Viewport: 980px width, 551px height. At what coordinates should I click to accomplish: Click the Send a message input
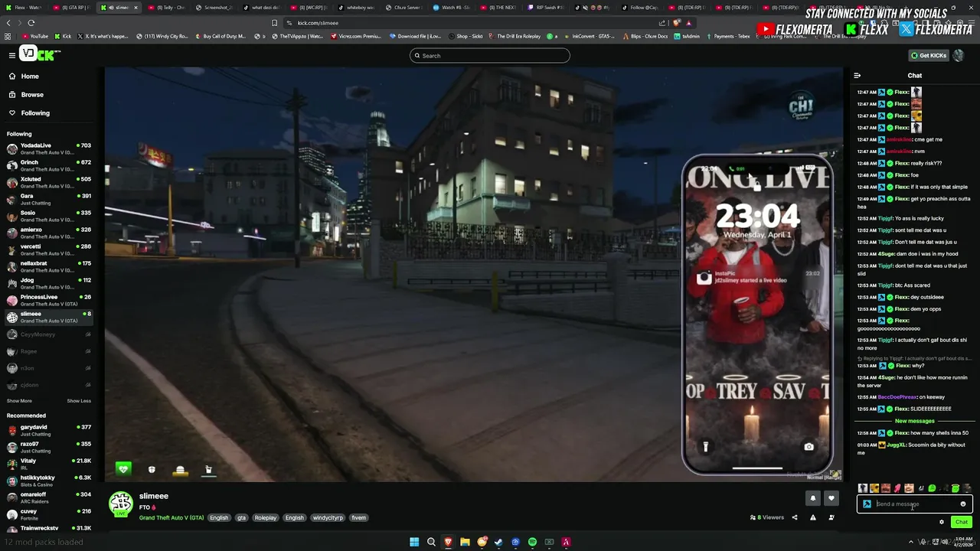pos(915,504)
